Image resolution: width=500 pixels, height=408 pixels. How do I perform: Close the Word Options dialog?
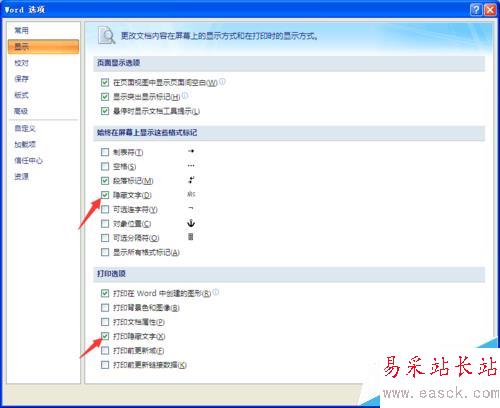(490, 10)
